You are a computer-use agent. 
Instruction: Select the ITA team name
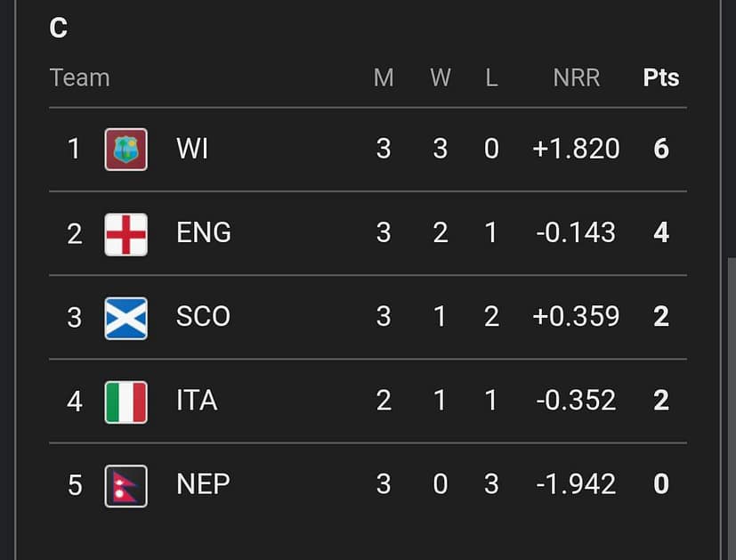[197, 402]
